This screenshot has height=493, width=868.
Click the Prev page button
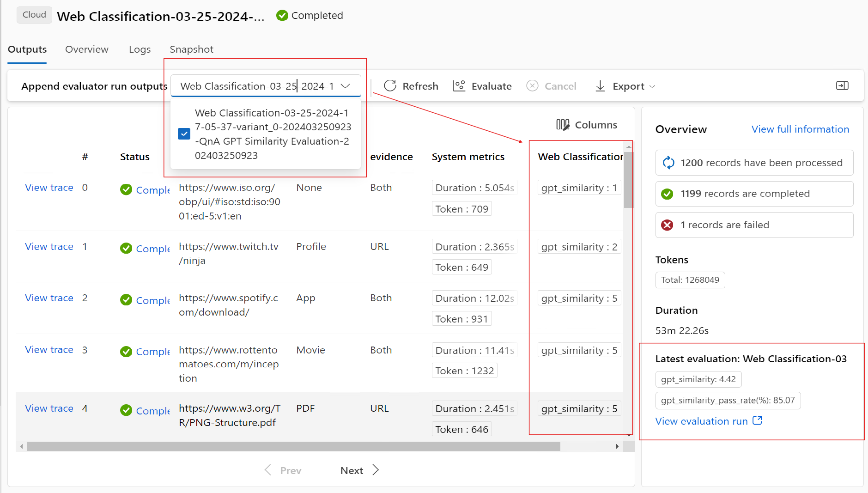point(283,470)
